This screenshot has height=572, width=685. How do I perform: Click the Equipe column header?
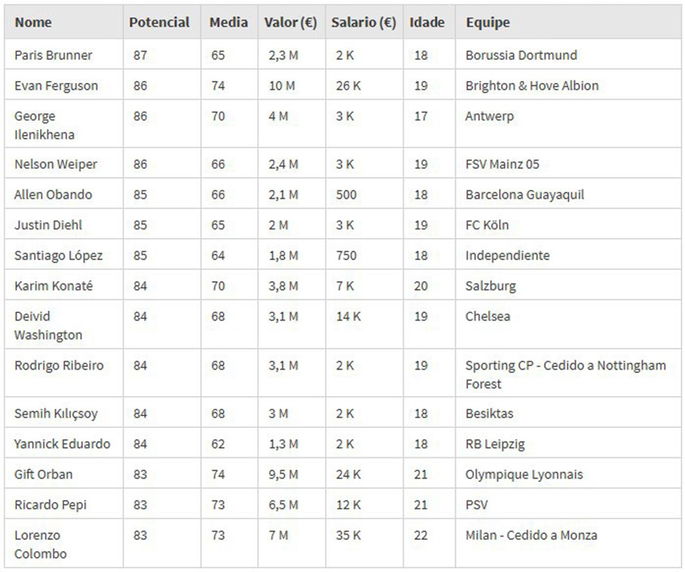[487, 22]
